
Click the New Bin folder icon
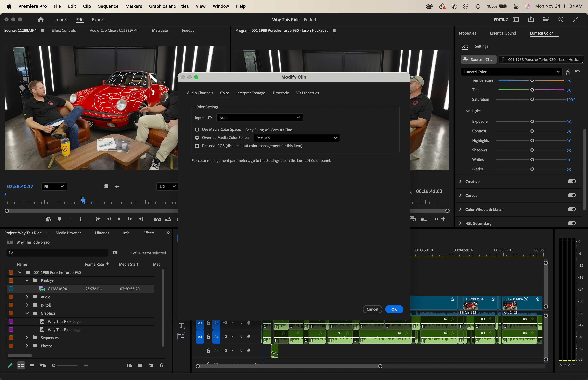click(x=140, y=365)
